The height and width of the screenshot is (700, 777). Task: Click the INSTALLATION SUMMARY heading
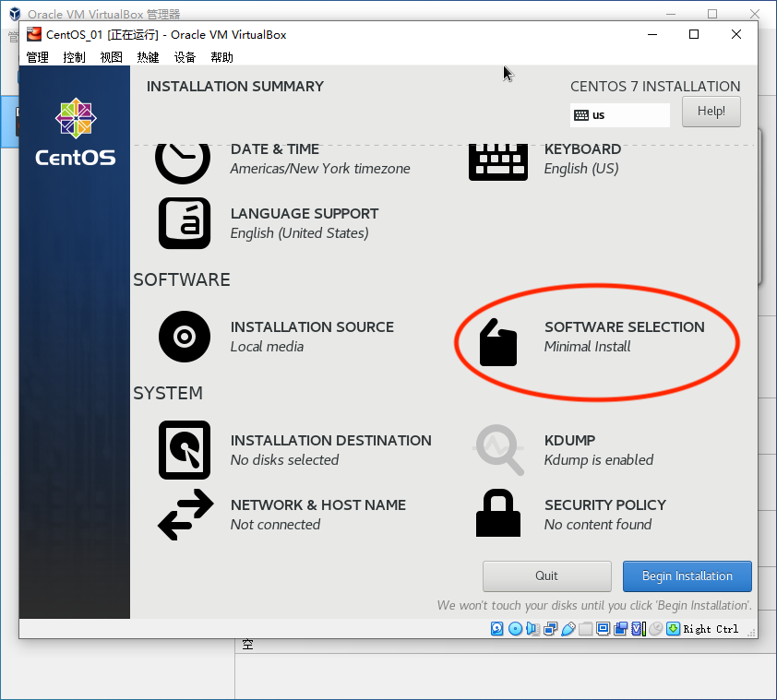pos(235,86)
